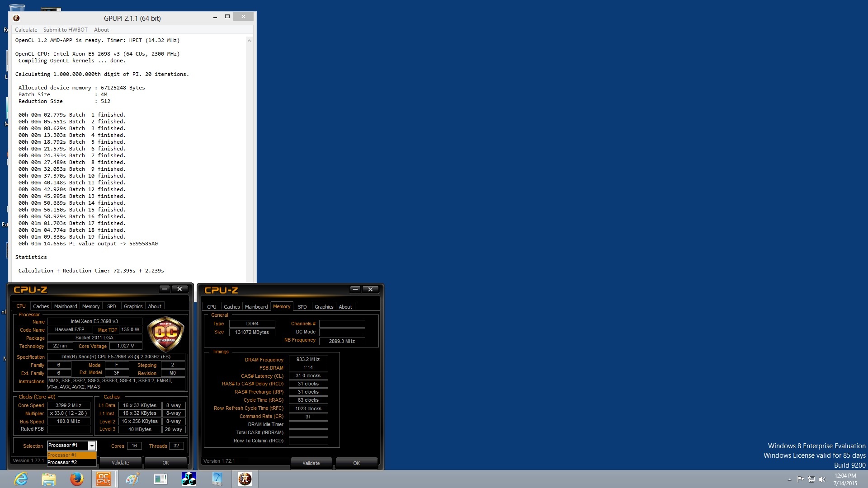Screen dimensions: 868x488
Task: Close the right CPU-Z Memory window
Action: click(x=370, y=289)
